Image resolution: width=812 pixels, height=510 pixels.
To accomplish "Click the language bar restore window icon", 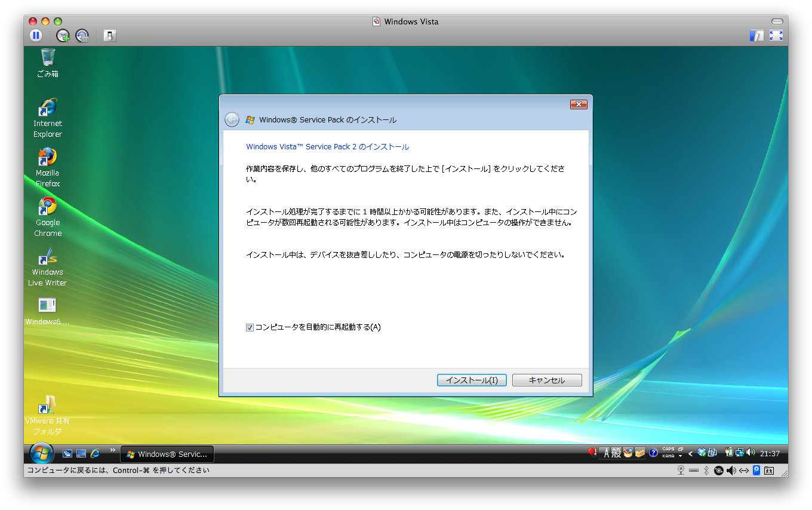I will pyautogui.click(x=681, y=449).
